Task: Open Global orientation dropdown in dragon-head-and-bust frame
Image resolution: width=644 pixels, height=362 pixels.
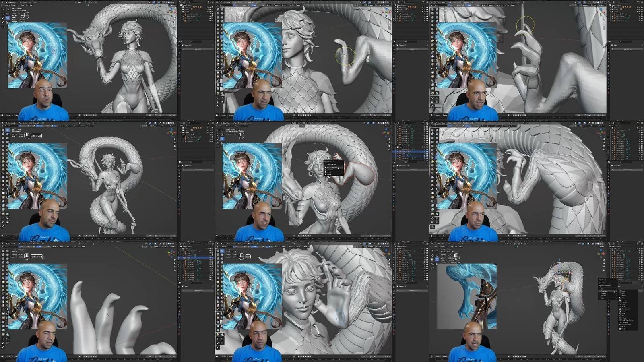Action: tap(79, 2)
